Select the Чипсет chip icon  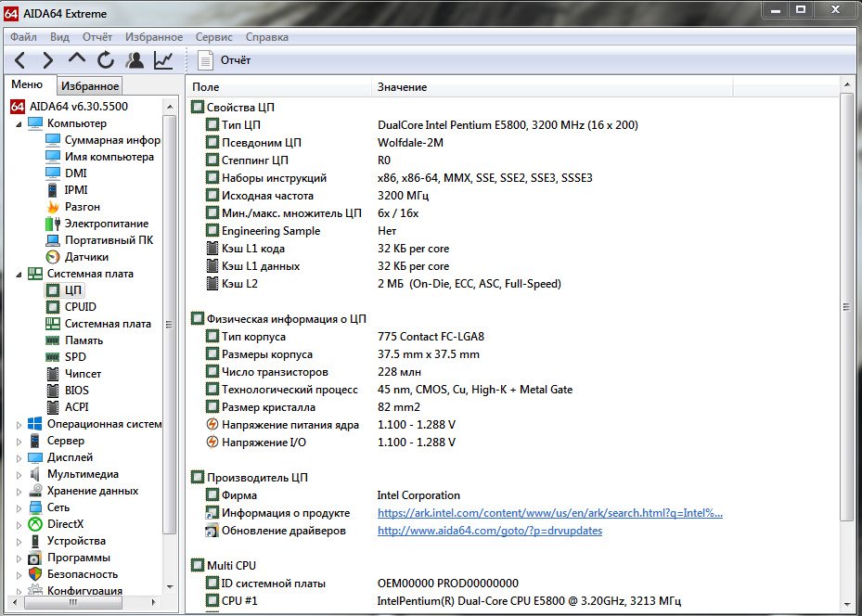pos(53,374)
